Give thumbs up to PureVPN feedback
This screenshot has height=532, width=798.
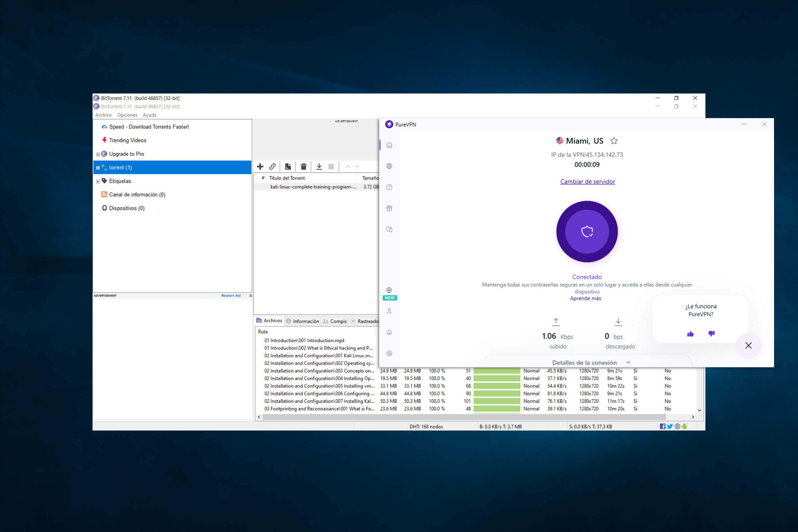[x=690, y=334]
